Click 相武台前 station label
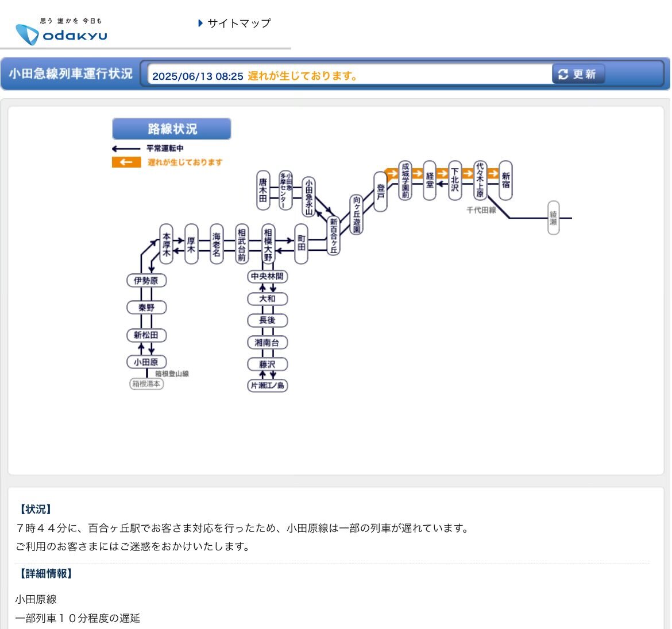The width and height of the screenshot is (672, 629). 242,243
